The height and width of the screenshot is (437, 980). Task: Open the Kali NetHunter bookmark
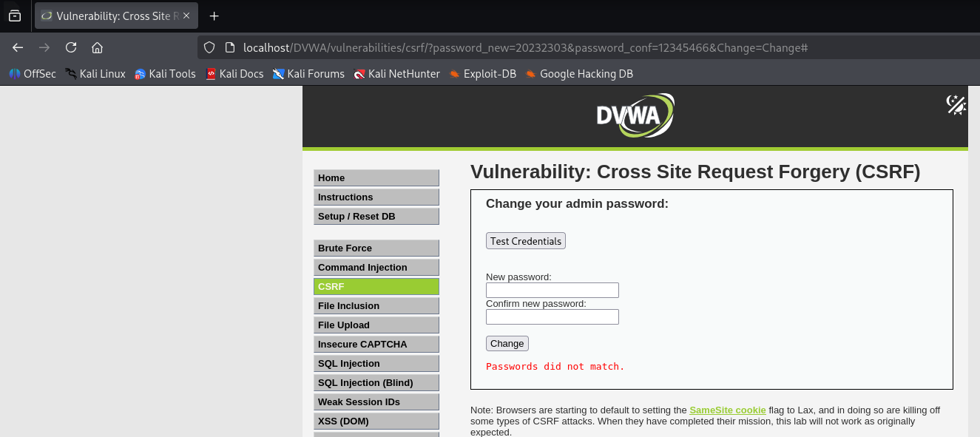[396, 74]
